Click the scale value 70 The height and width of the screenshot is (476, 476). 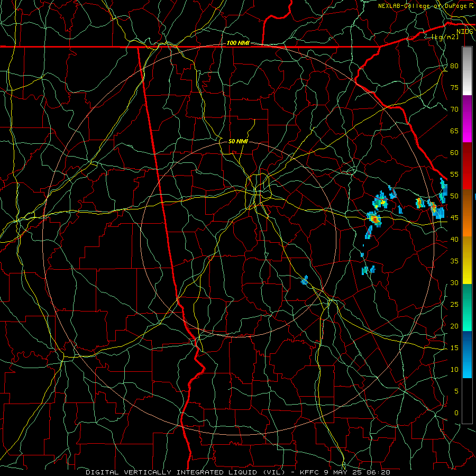click(x=454, y=109)
